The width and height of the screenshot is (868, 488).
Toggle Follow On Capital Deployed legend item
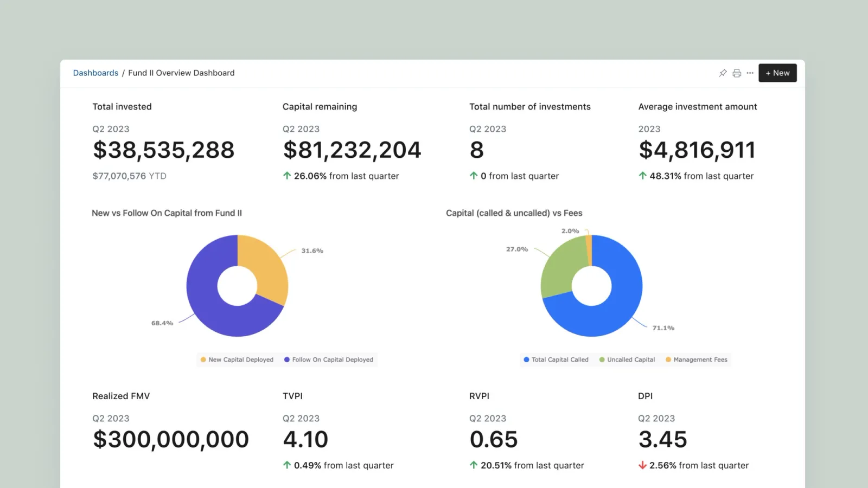click(329, 359)
